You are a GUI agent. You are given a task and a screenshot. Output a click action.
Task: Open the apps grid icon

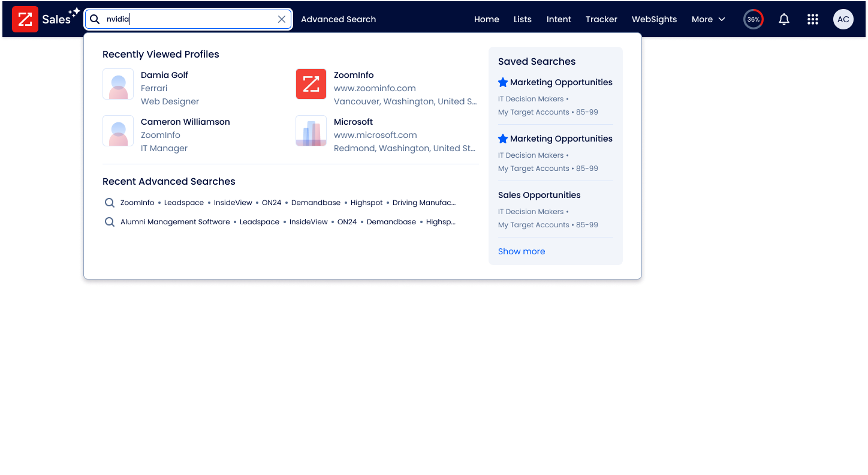[813, 19]
